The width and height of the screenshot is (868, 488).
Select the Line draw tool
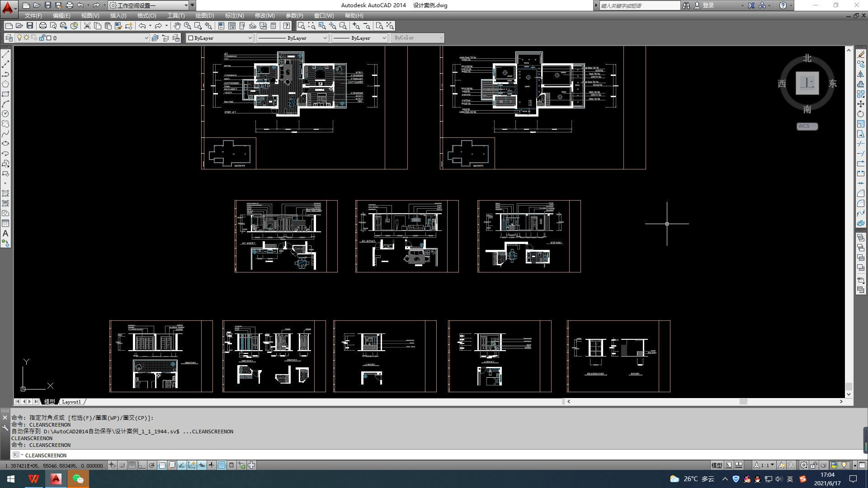tap(5, 54)
